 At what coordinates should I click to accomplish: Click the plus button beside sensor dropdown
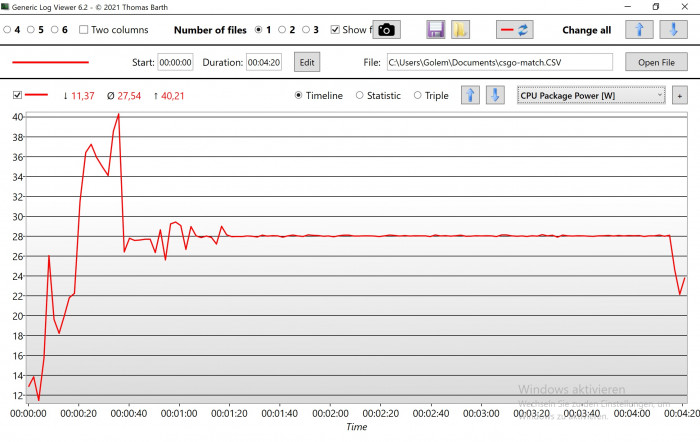(680, 96)
